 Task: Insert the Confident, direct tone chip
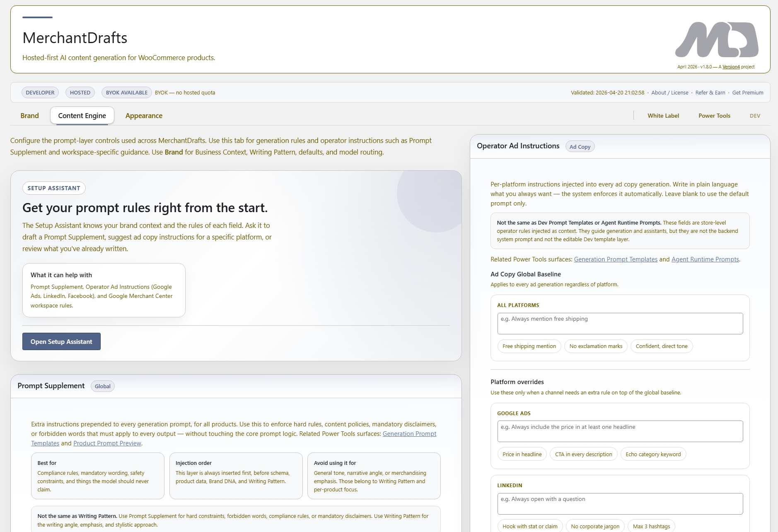[661, 346]
